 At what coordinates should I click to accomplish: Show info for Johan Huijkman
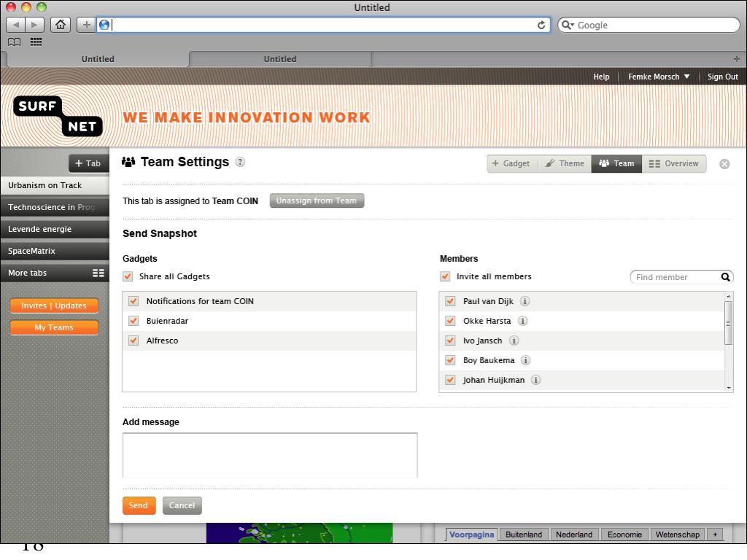point(536,380)
